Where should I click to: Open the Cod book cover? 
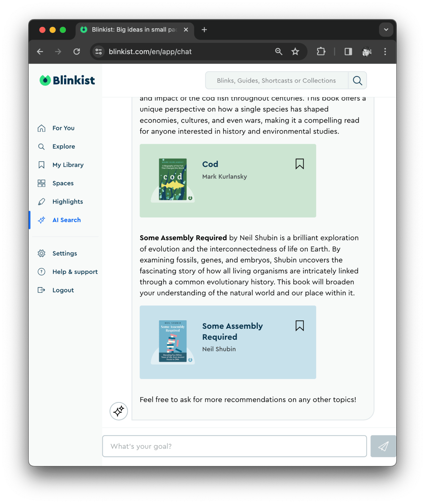coord(173,179)
